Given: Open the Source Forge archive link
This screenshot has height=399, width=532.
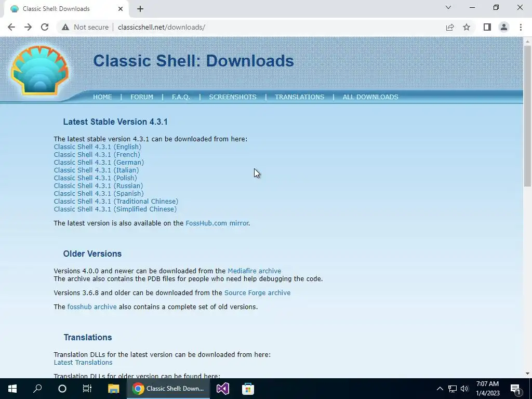Looking at the screenshot, I should point(257,293).
